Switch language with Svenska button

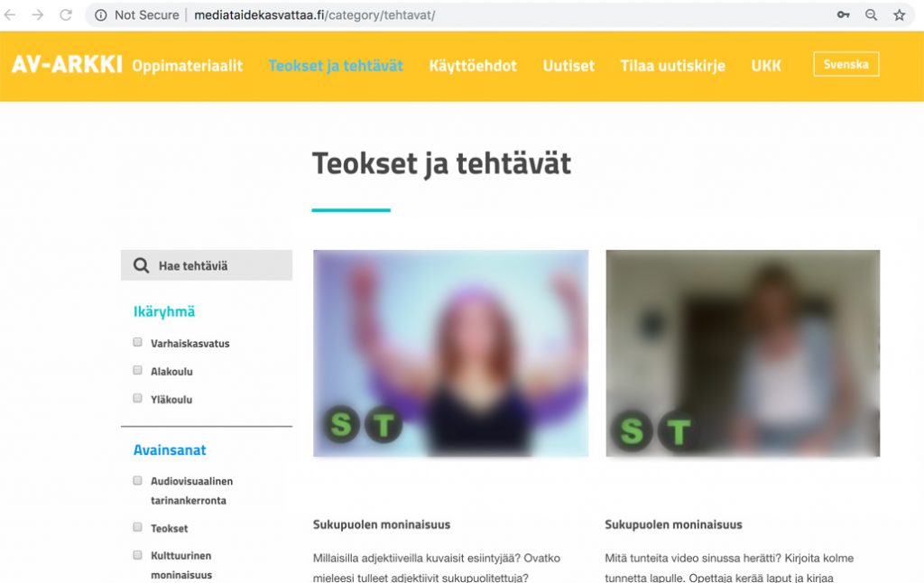(x=846, y=64)
